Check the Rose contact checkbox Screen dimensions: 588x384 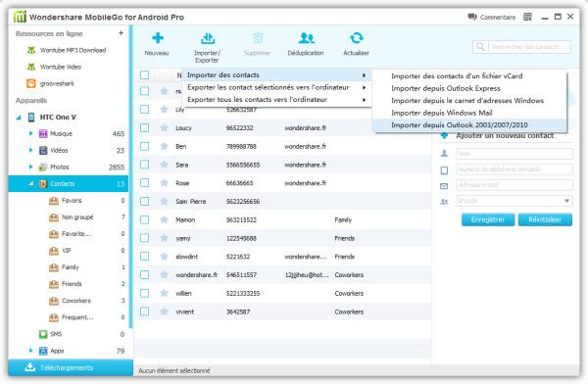pyautogui.click(x=144, y=183)
